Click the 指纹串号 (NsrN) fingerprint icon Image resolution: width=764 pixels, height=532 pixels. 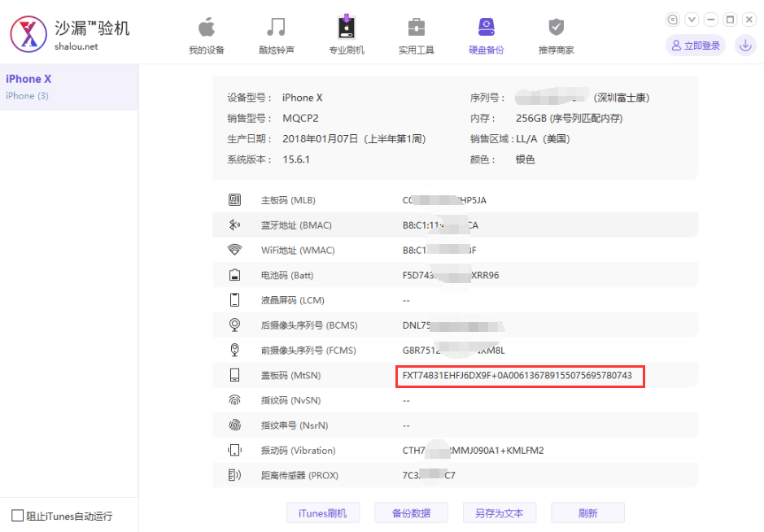(x=235, y=425)
